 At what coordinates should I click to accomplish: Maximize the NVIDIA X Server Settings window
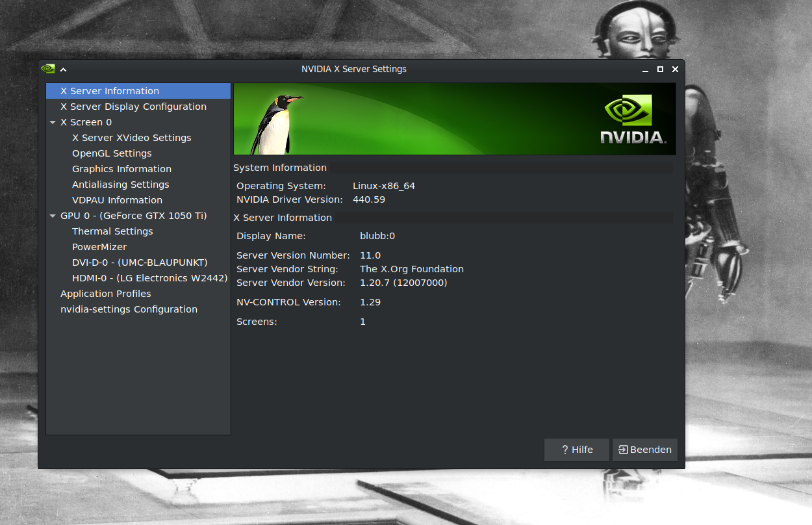pos(661,70)
